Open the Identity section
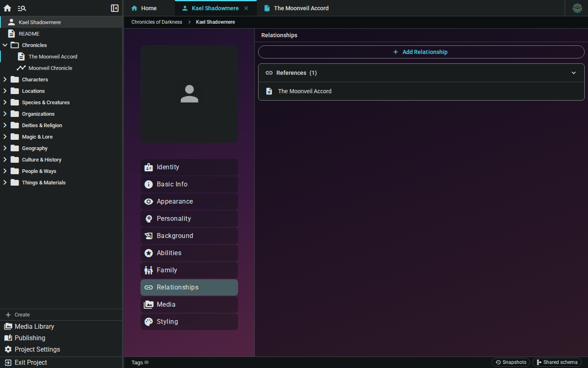This screenshot has height=368, width=588. coord(189,167)
